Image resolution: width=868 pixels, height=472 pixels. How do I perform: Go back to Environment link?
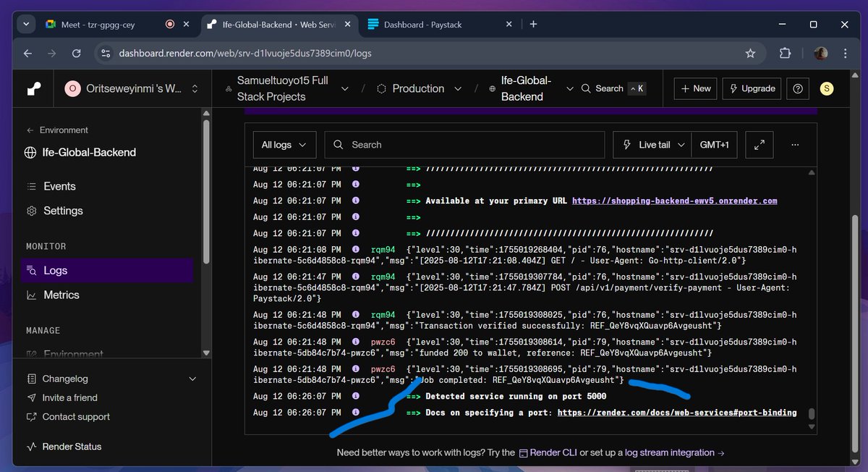coord(57,130)
